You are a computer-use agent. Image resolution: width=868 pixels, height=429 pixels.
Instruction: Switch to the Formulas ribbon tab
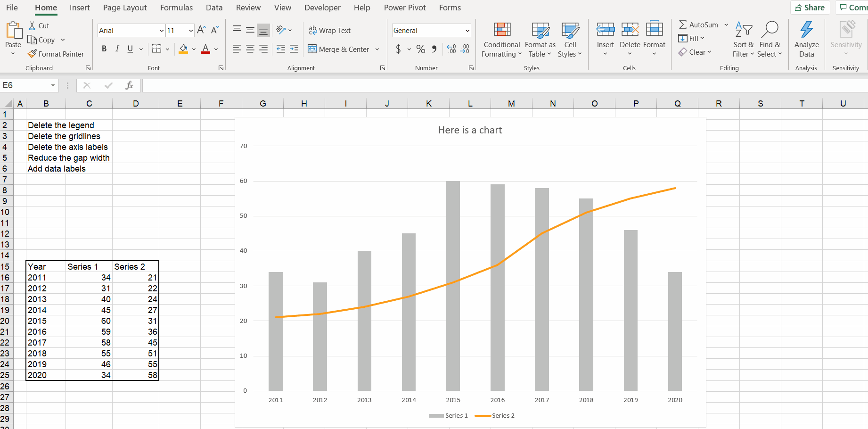[x=176, y=8]
